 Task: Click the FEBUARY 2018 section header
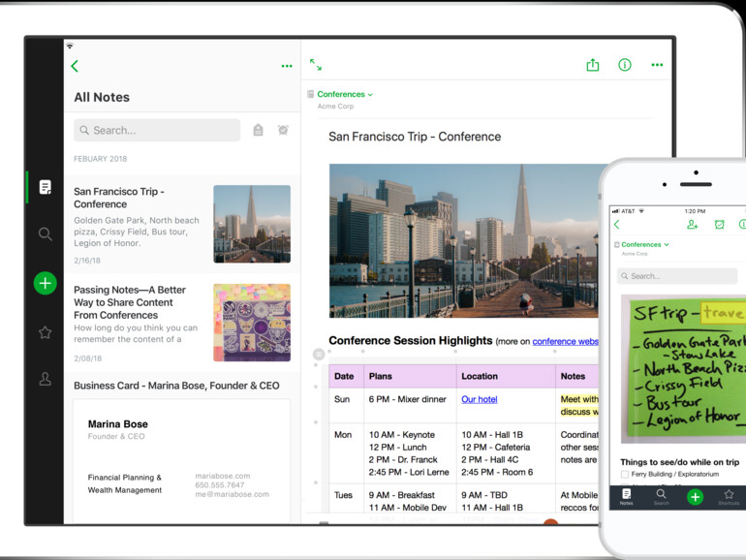(x=101, y=159)
